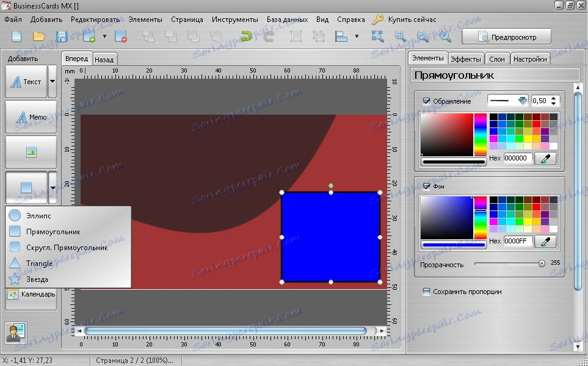Click the Прозрачность slider handle
The image size is (588, 366).
point(542,264)
